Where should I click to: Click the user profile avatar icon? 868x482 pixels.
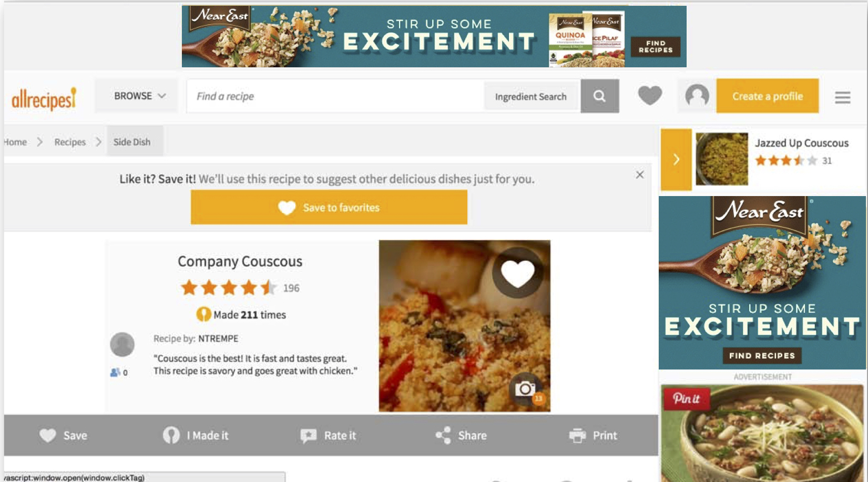[697, 96]
